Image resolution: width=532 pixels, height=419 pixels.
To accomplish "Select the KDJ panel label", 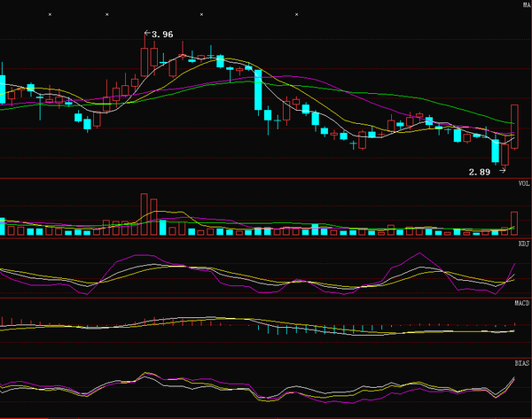I will click(x=524, y=244).
